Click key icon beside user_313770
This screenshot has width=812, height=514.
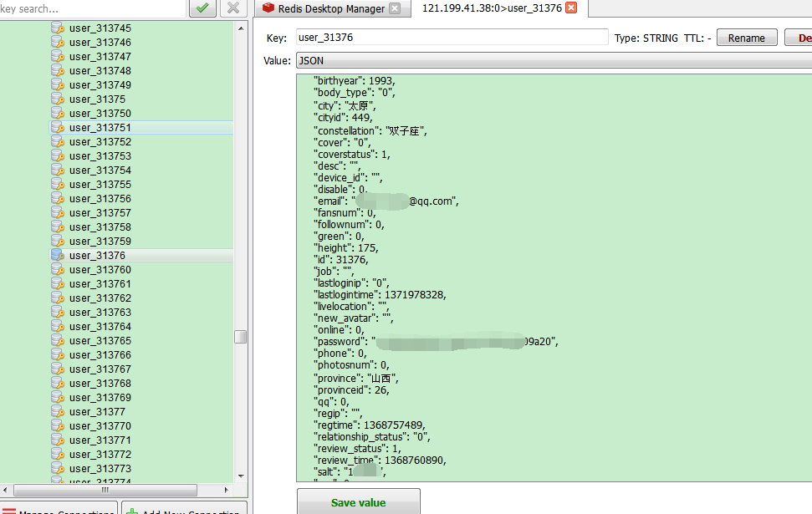point(58,426)
